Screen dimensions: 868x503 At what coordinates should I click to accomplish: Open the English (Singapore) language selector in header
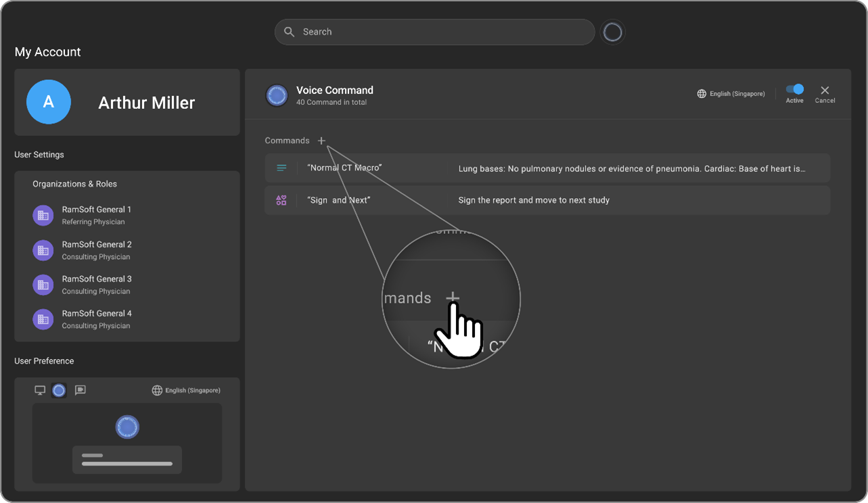coord(731,94)
